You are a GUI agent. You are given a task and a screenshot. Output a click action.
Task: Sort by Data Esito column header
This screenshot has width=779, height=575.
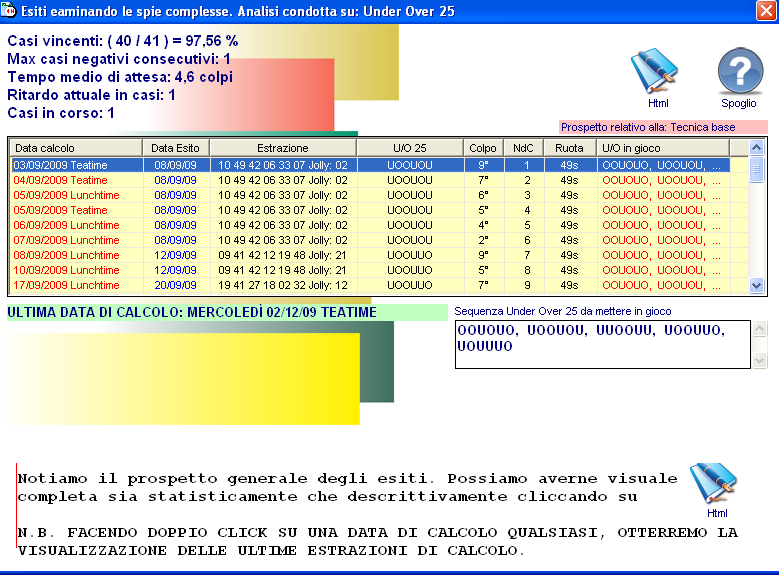click(x=176, y=148)
